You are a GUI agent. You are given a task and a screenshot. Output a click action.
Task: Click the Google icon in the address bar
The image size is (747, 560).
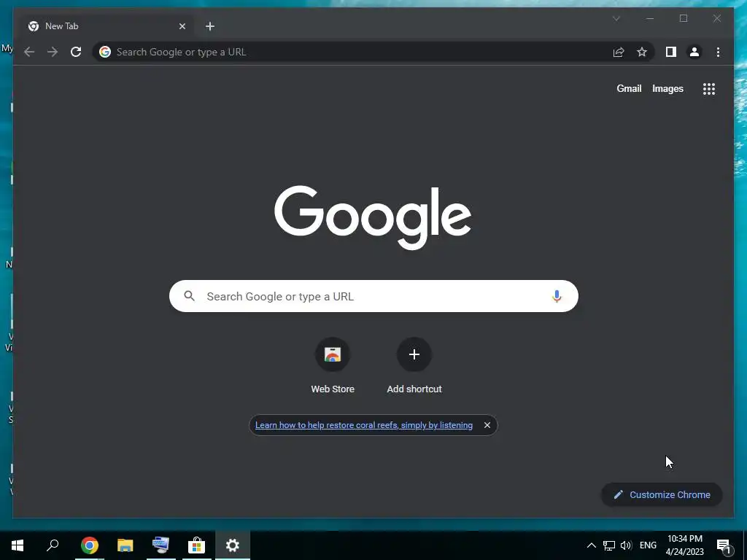tap(105, 52)
